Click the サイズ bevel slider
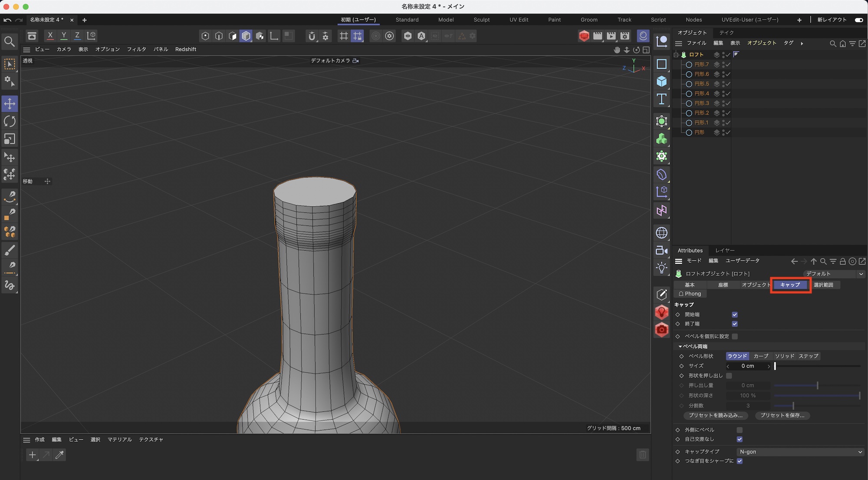 pos(817,366)
